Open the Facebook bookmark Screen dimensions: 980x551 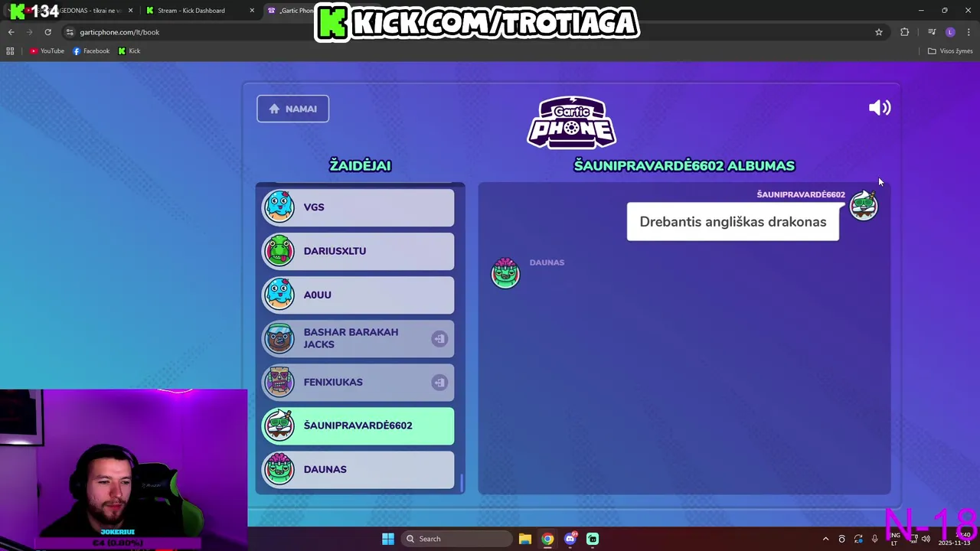(x=91, y=51)
